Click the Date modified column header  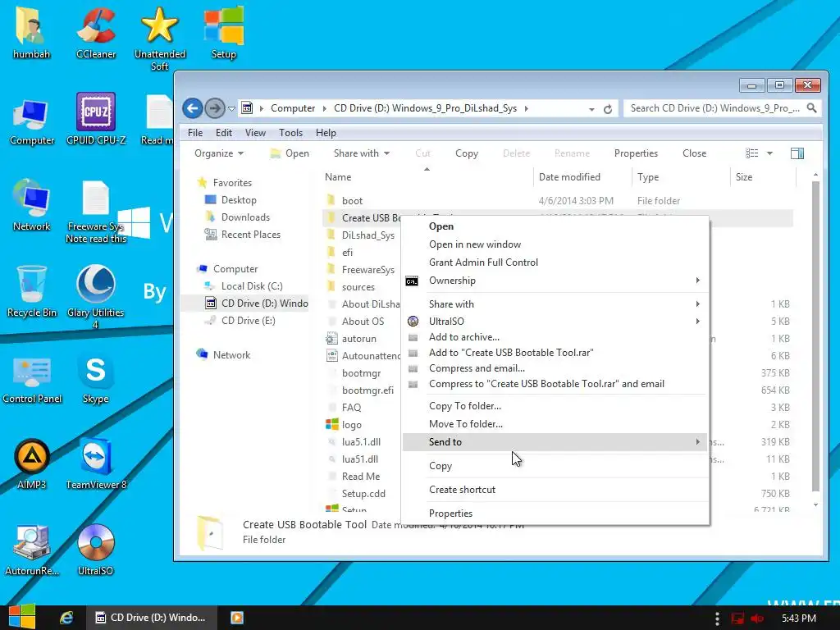point(582,177)
